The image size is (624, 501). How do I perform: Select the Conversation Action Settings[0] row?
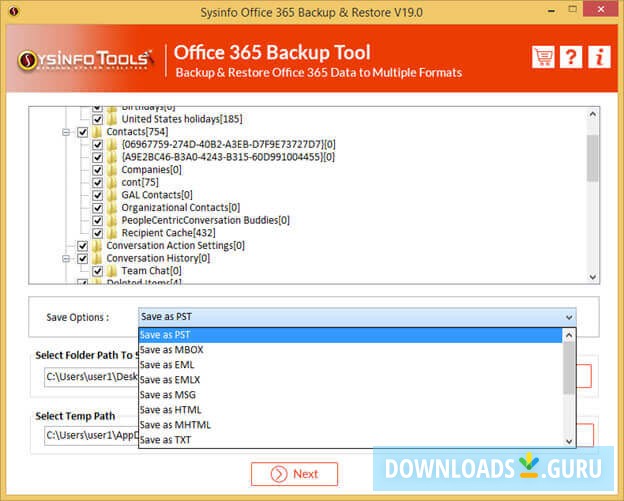pyautogui.click(x=176, y=246)
